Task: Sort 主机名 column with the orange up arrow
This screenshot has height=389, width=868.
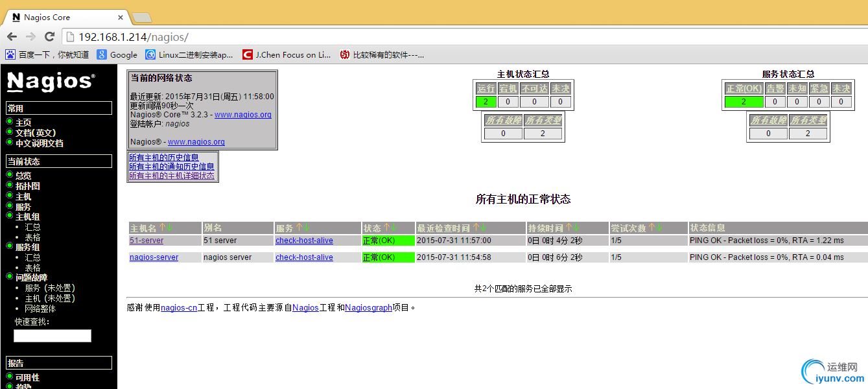Action: pos(162,228)
